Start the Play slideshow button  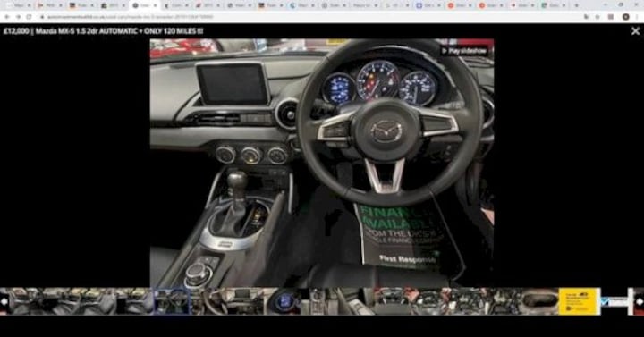464,51
